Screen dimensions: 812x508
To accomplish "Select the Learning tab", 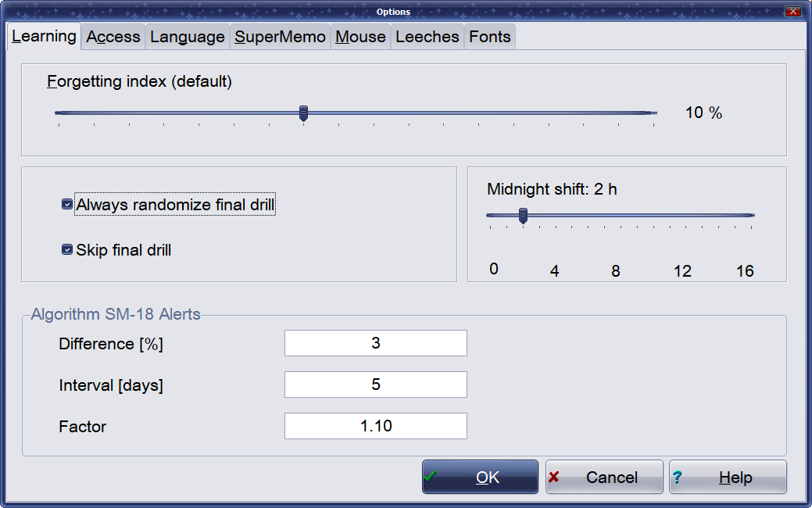I will pyautogui.click(x=44, y=36).
